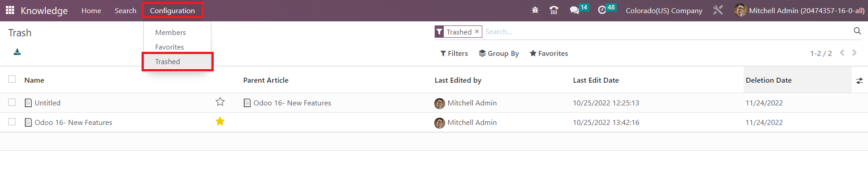Select Members from Configuration menu
This screenshot has width=868, height=169.
click(x=171, y=32)
